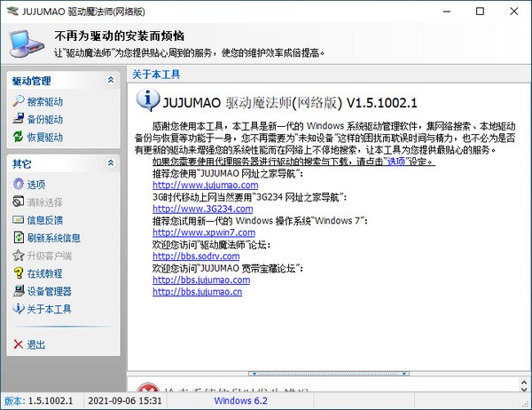Click the dotted splitter bar above bottom panel

pyautogui.click(x=329, y=374)
